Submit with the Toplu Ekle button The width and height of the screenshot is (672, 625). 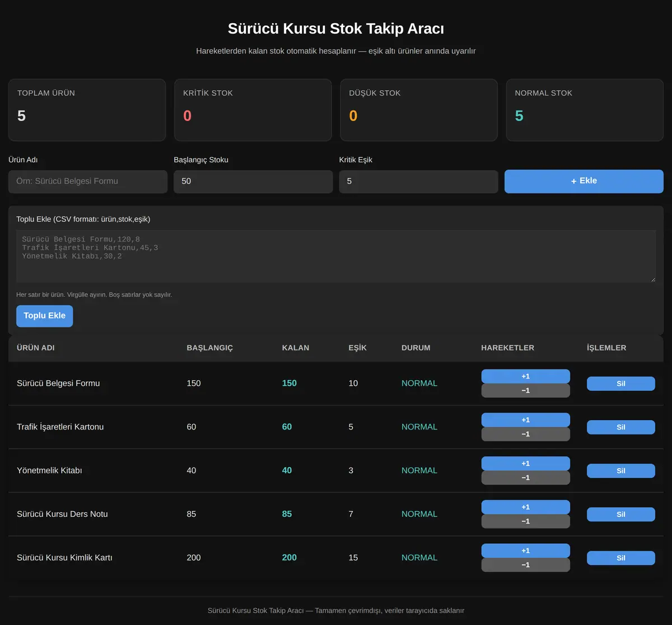tap(45, 316)
